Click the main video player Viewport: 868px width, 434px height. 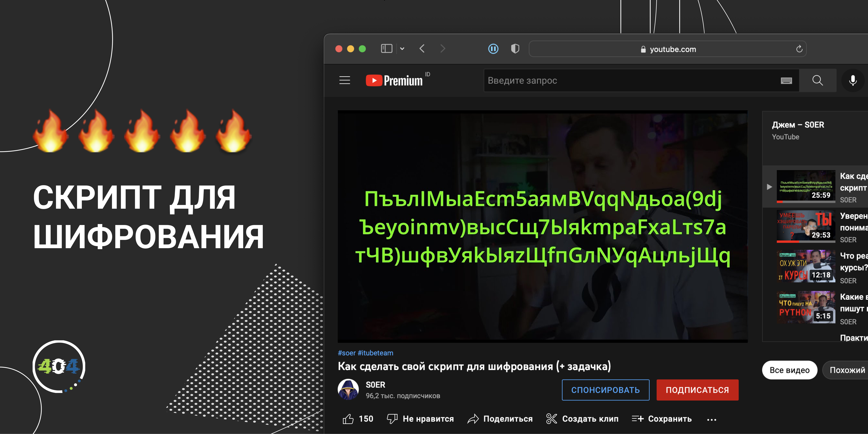(x=542, y=226)
